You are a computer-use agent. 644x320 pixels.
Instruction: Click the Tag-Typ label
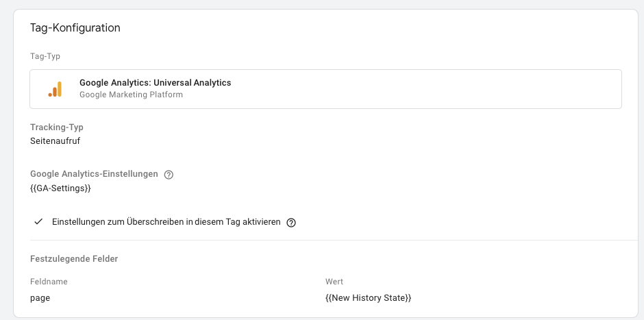point(45,56)
